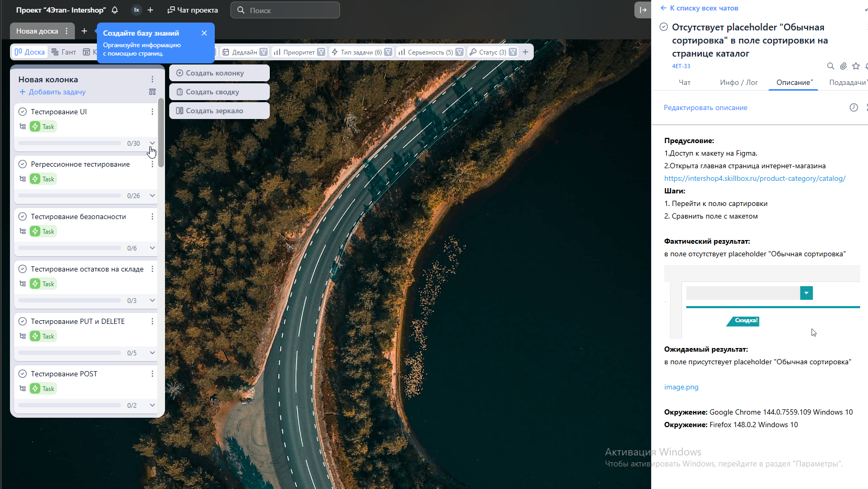Toggle the completion circle on Тестирование безопасности

tap(23, 216)
